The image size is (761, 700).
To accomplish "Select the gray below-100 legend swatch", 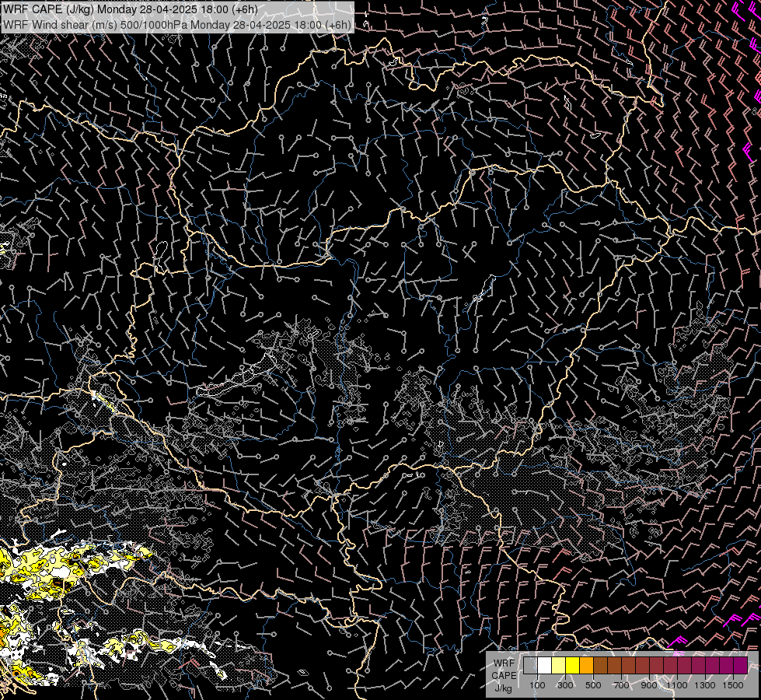I will click(x=530, y=665).
